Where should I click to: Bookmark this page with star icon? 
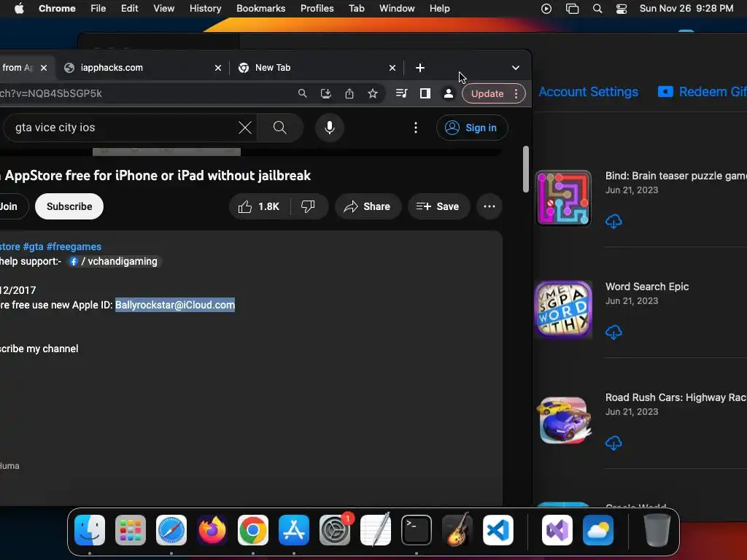[373, 93]
